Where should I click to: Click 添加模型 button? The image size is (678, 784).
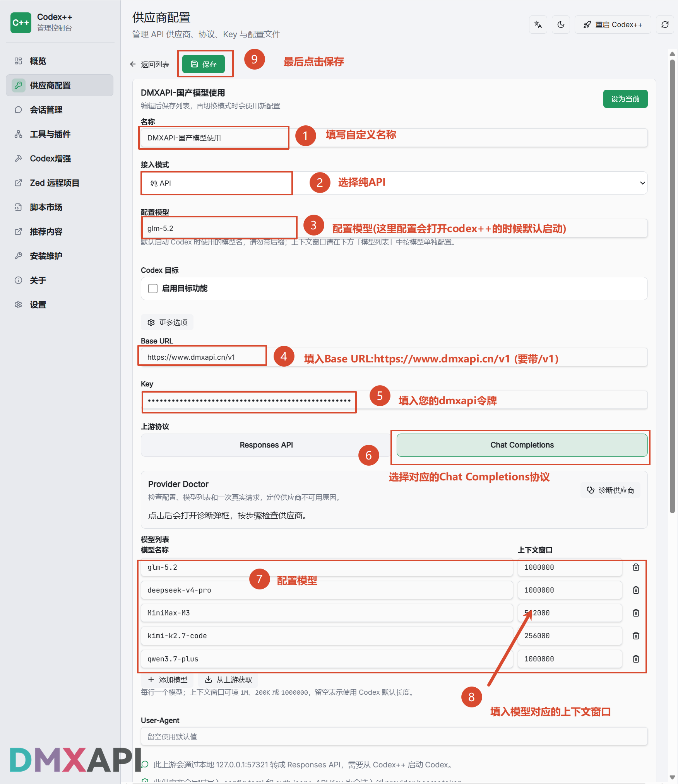tap(167, 680)
